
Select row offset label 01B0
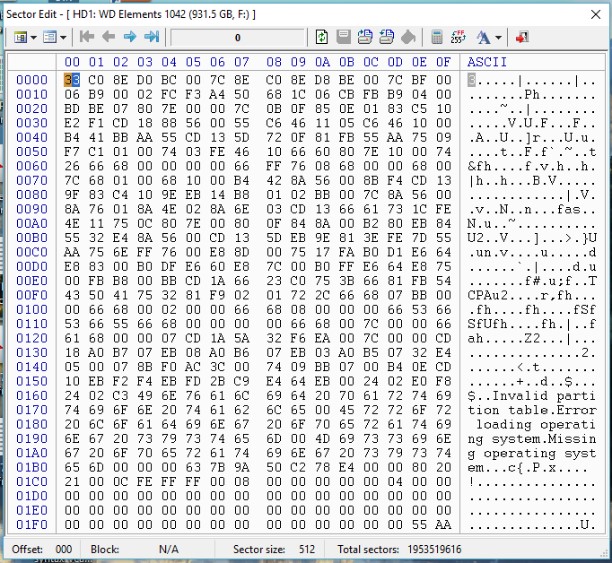point(32,468)
